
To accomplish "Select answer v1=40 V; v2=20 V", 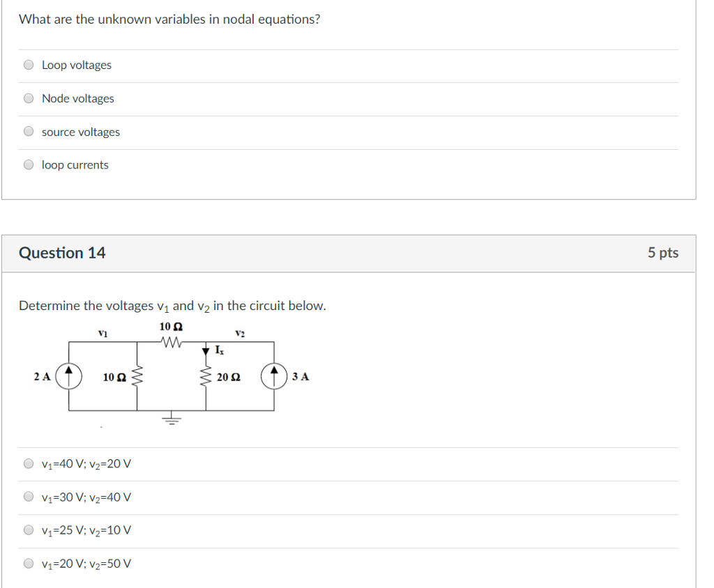I will click(28, 463).
